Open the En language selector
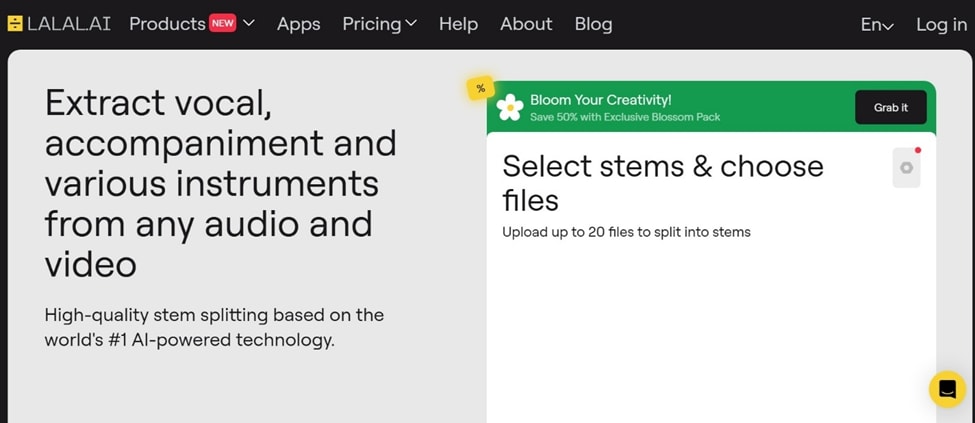This screenshot has width=975, height=423. coord(877,24)
